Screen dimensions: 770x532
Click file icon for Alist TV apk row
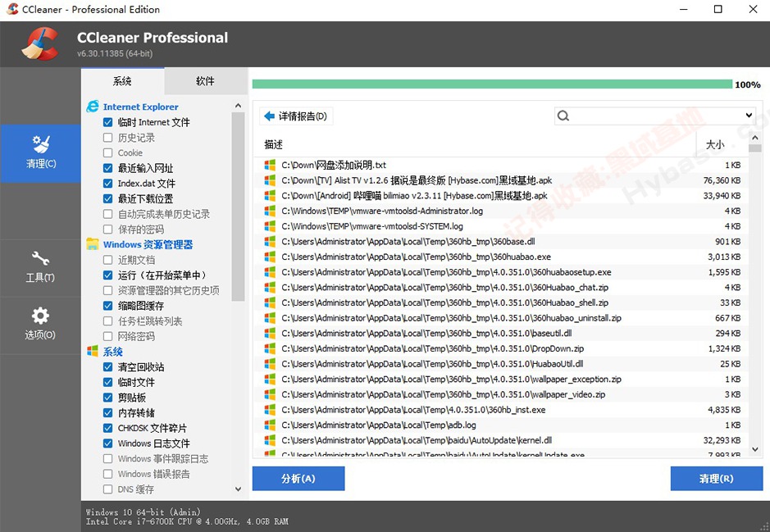(270, 180)
